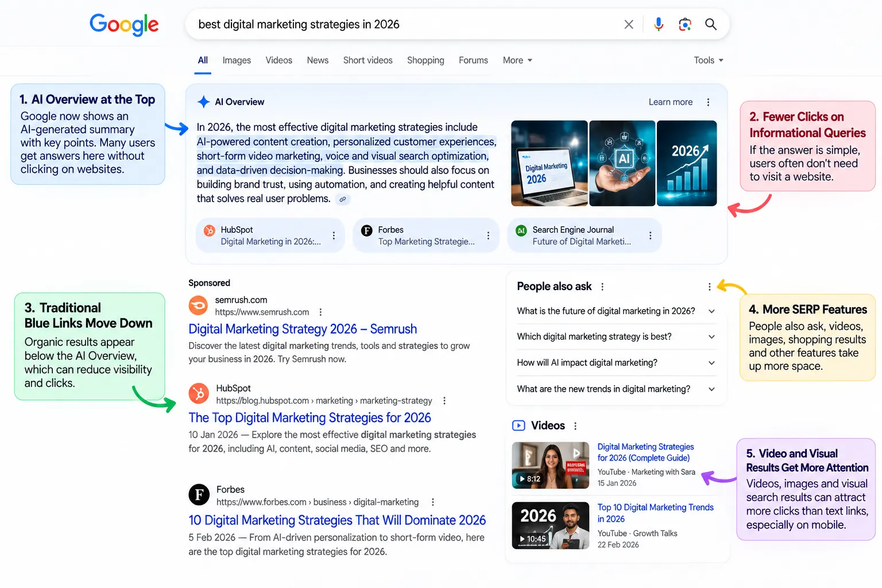Expand 'What is the future of digital marketing in 2026?'
882x588 pixels.
616,311
